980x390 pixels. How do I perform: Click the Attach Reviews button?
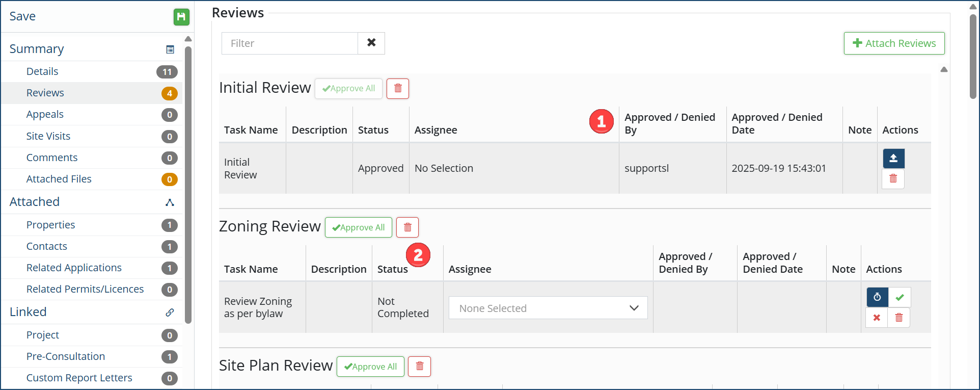coord(894,43)
